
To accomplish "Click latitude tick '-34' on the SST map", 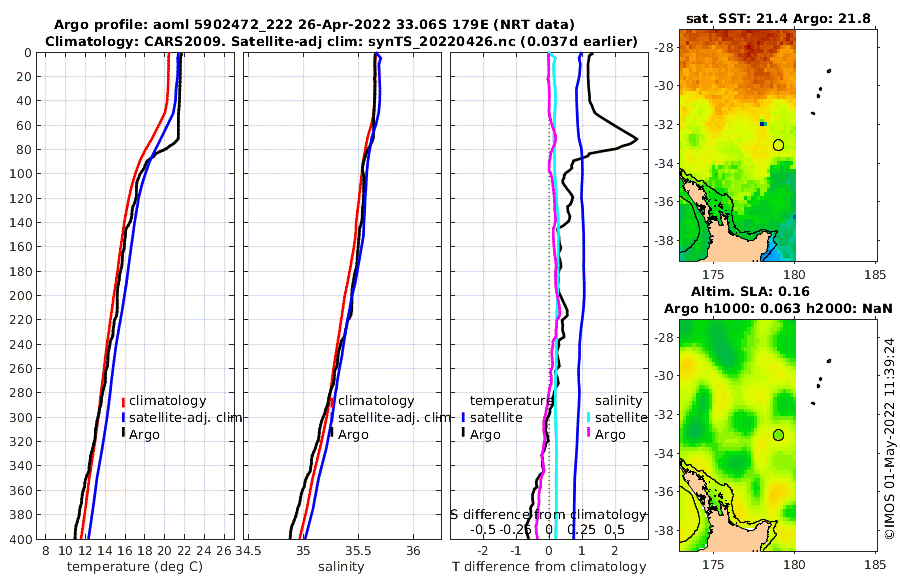I will point(664,164).
